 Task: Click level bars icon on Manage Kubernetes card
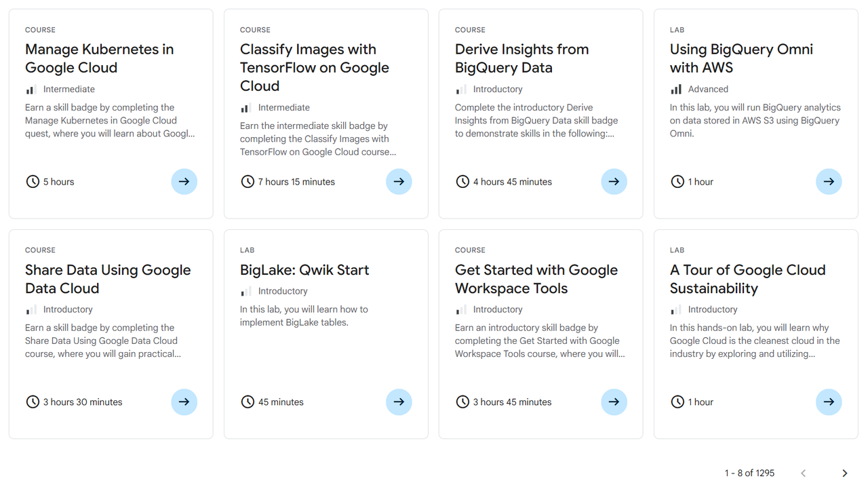[x=31, y=90]
